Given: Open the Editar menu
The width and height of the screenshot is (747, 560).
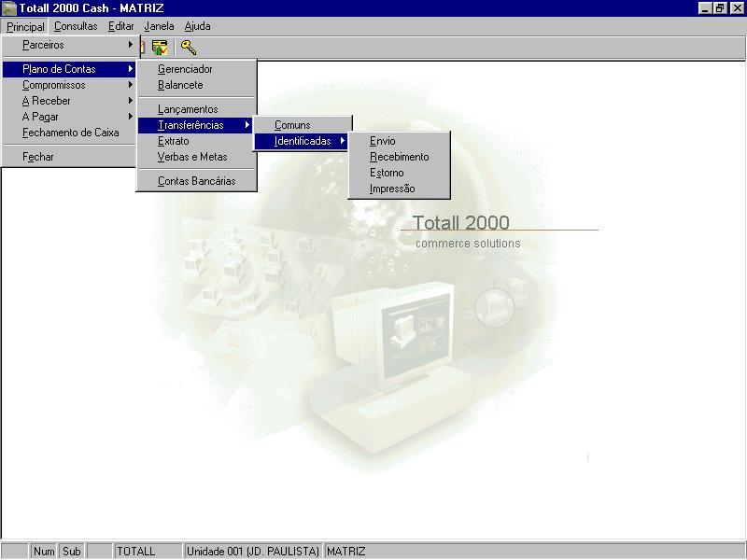Looking at the screenshot, I should pos(121,26).
